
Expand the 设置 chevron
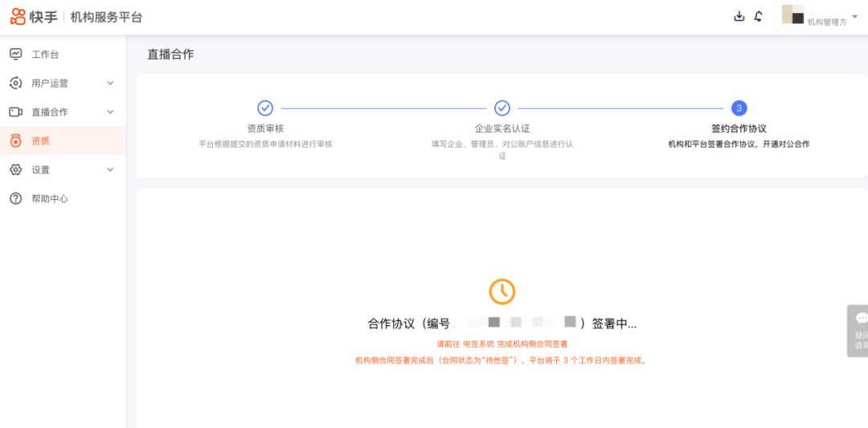(x=110, y=169)
